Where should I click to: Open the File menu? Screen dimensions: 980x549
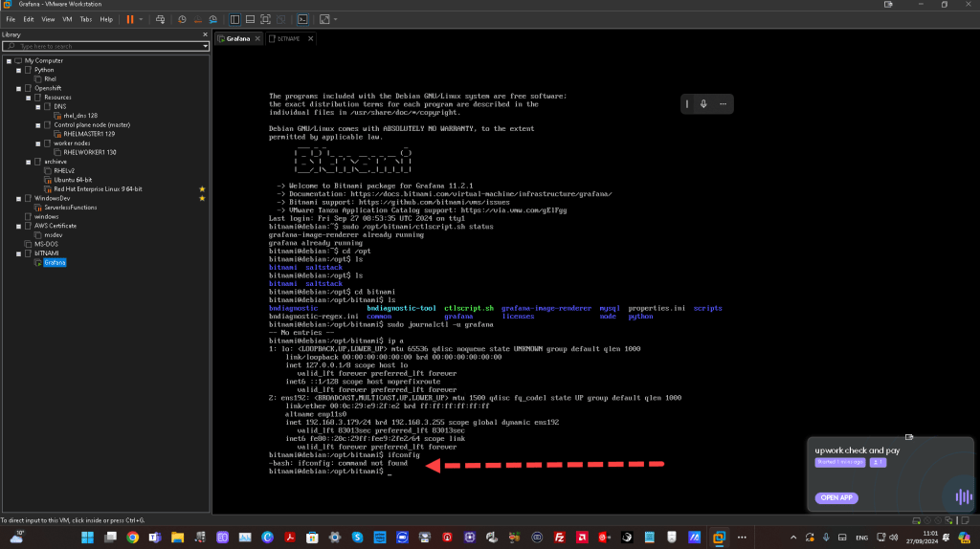[11, 19]
